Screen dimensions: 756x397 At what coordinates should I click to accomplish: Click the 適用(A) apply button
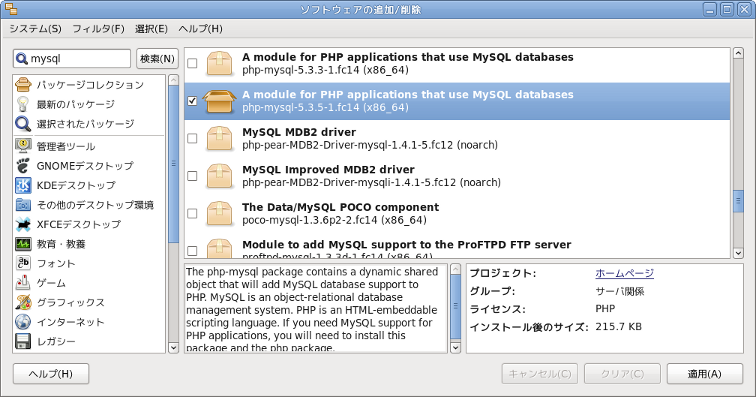coord(704,374)
